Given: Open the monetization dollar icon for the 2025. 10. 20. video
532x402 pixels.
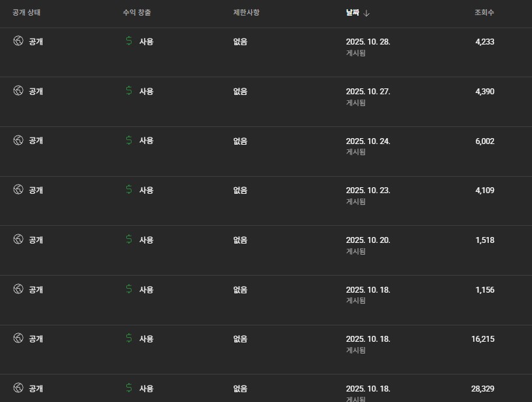Looking at the screenshot, I should coord(129,240).
